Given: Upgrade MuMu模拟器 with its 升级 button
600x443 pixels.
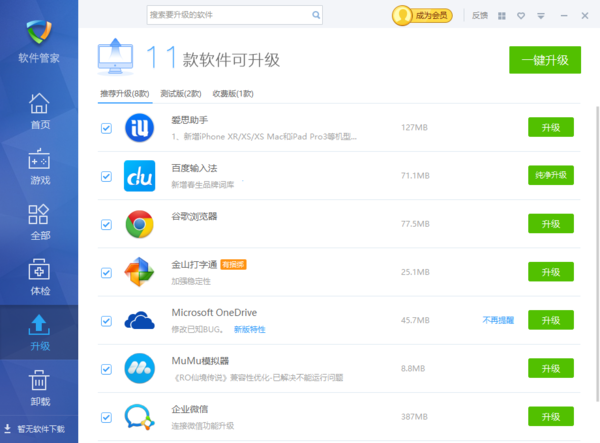Looking at the screenshot, I should coord(551,368).
